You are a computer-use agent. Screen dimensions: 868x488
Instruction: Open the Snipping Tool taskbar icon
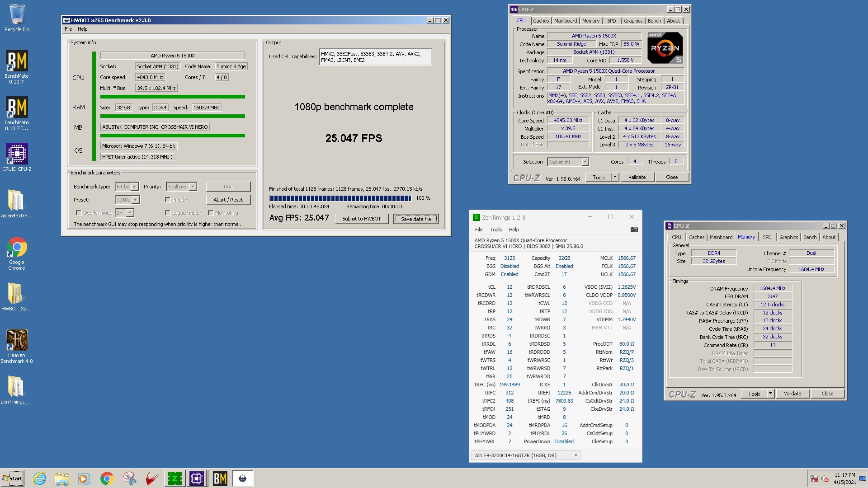point(129,478)
